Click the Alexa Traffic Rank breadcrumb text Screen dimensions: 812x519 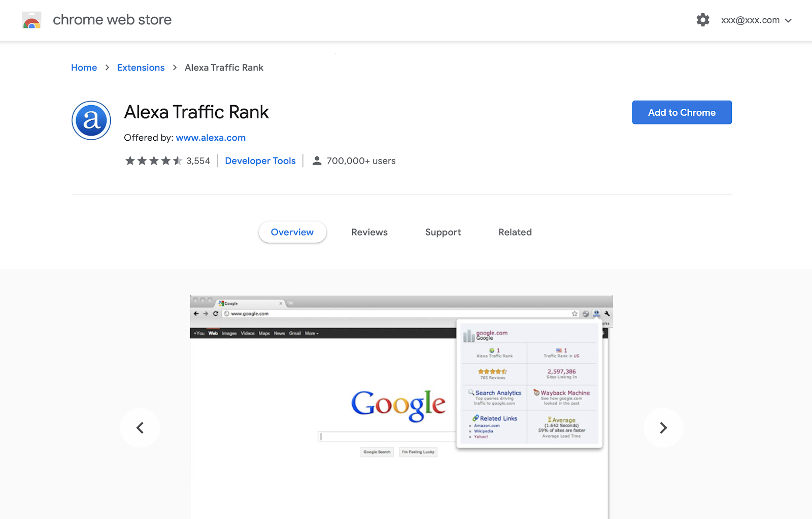[x=224, y=68]
